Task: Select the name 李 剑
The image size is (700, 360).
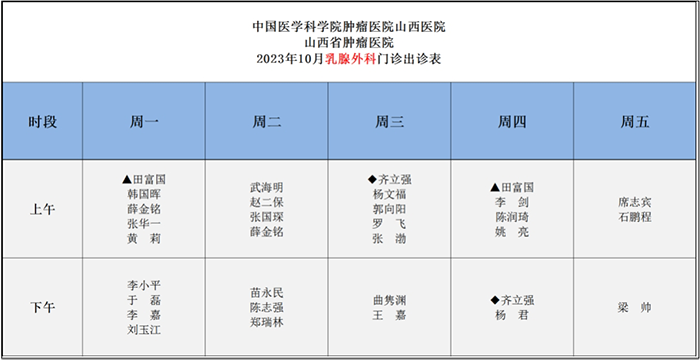Action: click(512, 202)
